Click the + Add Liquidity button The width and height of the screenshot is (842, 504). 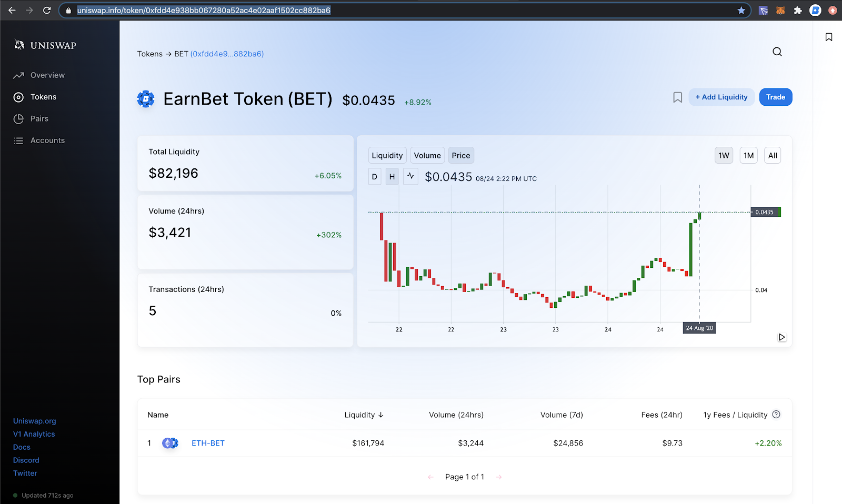pos(721,97)
